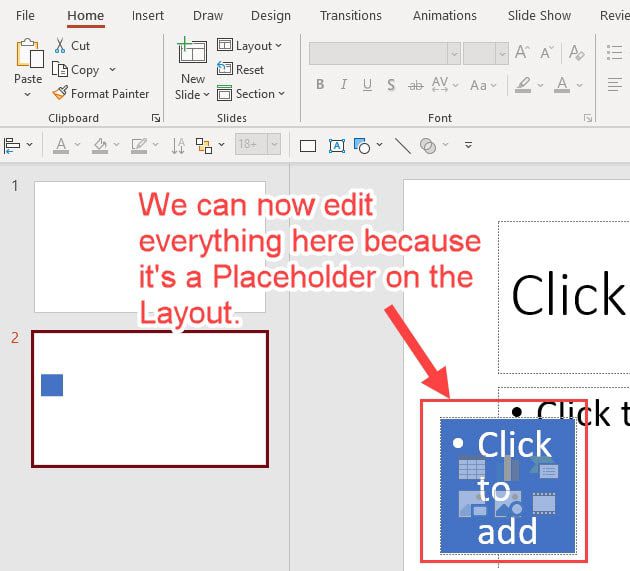Apply ribbon font color A
Image resolution: width=630 pixels, height=571 pixels.
[x=562, y=85]
